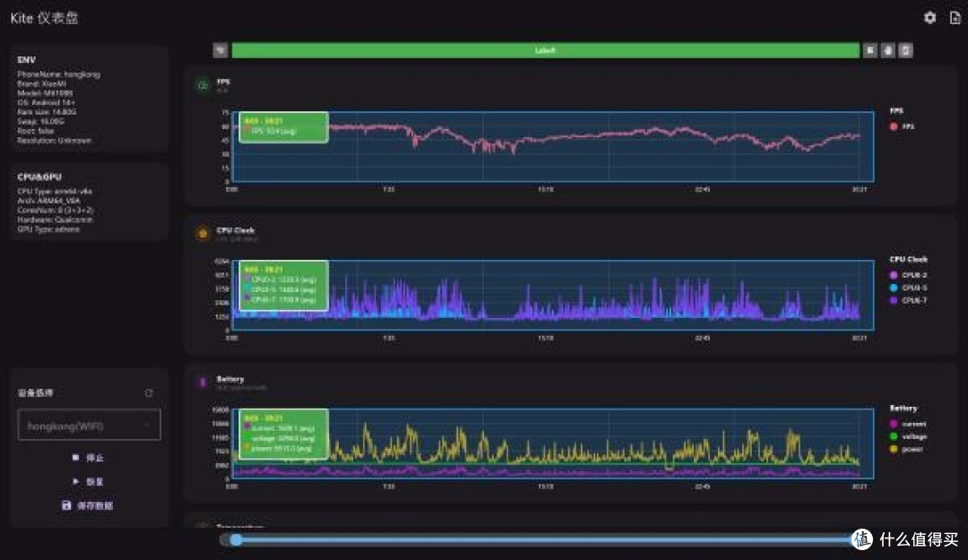Screen dimensions: 968x560
Task: Click the Battery chart title
Action: (230, 379)
